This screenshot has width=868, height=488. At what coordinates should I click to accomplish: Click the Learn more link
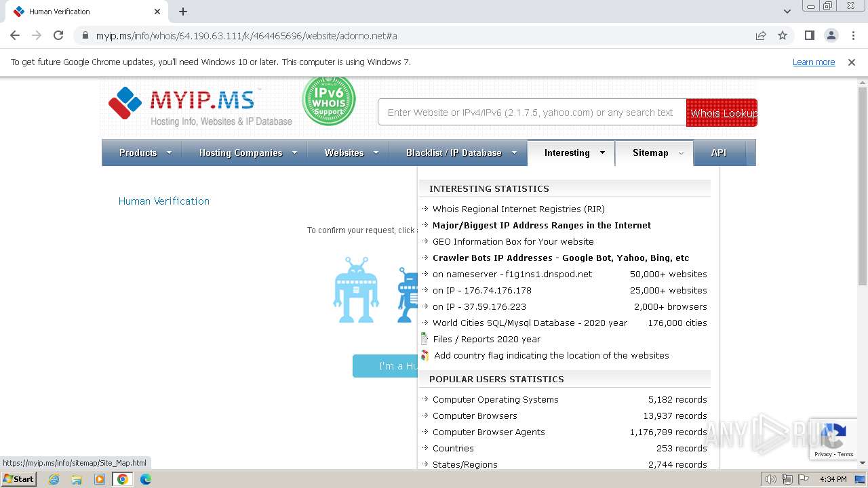[x=814, y=62]
